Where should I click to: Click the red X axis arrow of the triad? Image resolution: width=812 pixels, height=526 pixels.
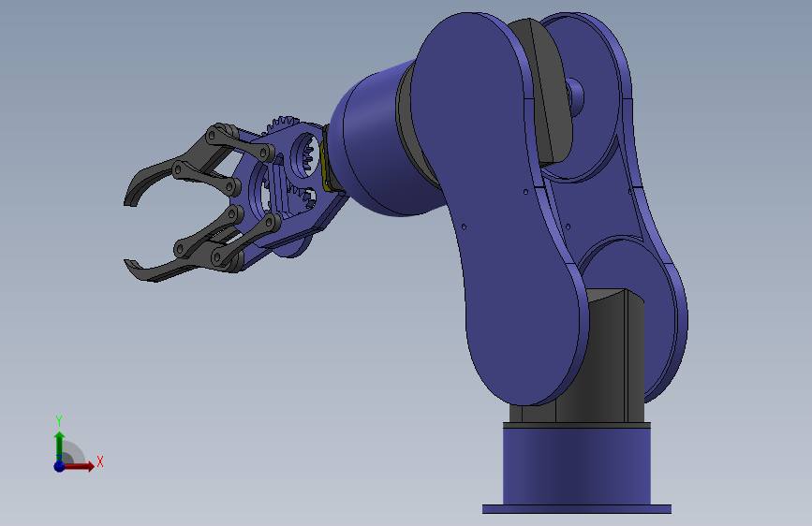(x=81, y=466)
